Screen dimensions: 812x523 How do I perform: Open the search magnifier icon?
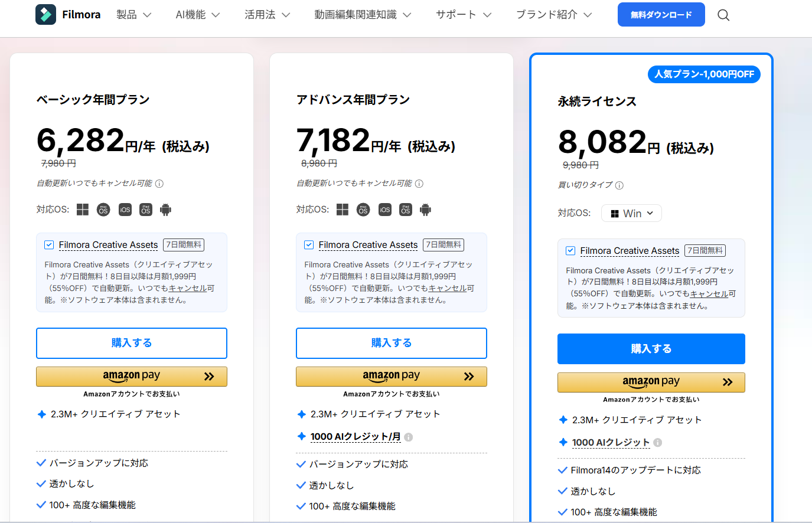pos(723,15)
